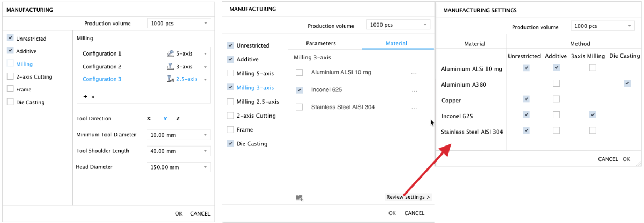Click the 3-axis milling icon for Configuration 2

pos(170,67)
